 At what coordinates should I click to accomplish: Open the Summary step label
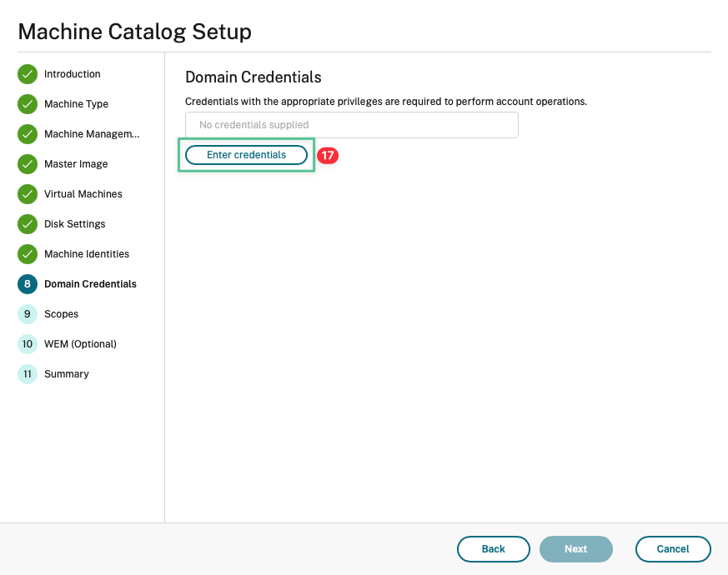pos(67,374)
